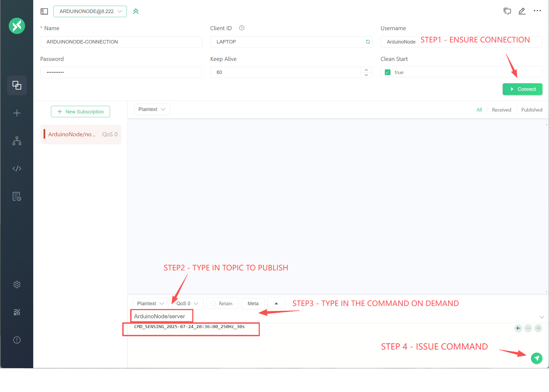Click the edit pencil icon

click(522, 11)
